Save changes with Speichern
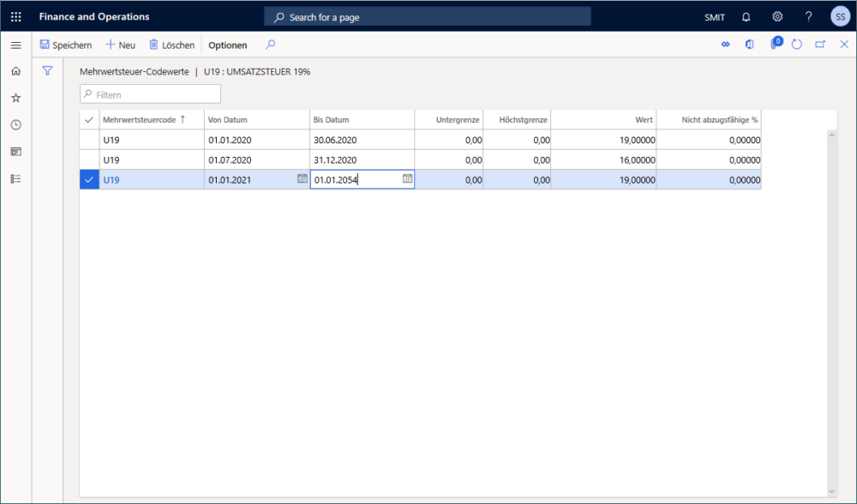 [x=65, y=45]
